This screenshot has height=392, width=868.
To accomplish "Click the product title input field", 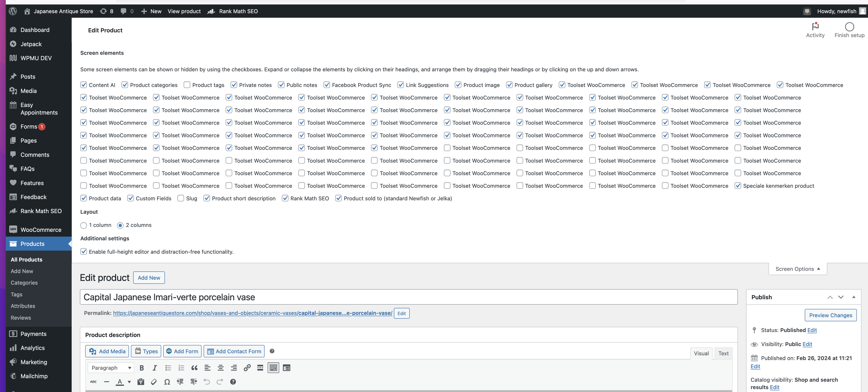I will [x=408, y=297].
